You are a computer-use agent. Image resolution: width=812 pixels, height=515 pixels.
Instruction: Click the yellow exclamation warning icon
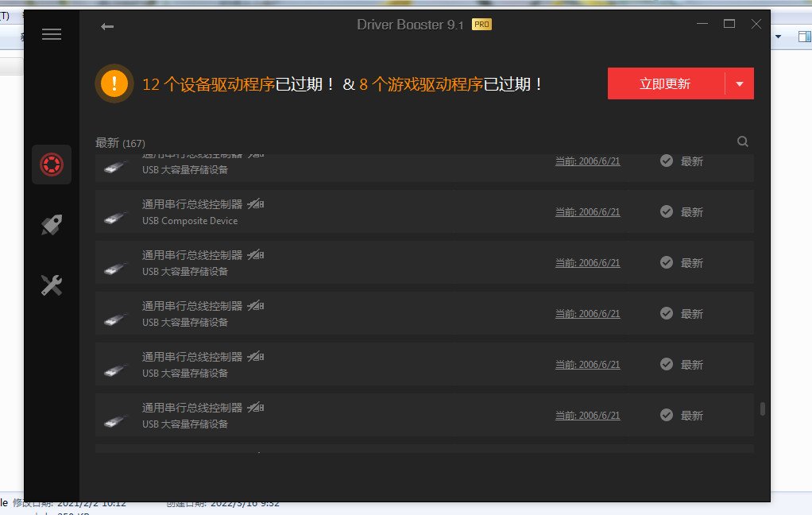[x=114, y=83]
